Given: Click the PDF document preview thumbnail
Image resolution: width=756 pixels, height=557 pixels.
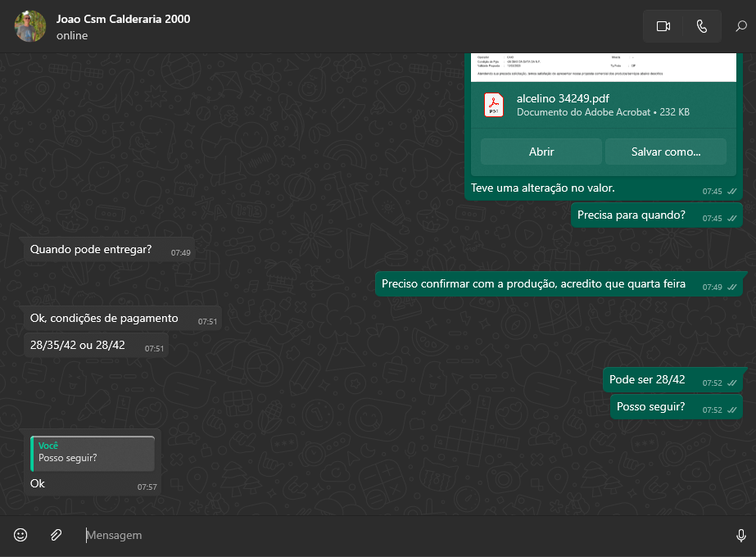Looking at the screenshot, I should (x=603, y=67).
